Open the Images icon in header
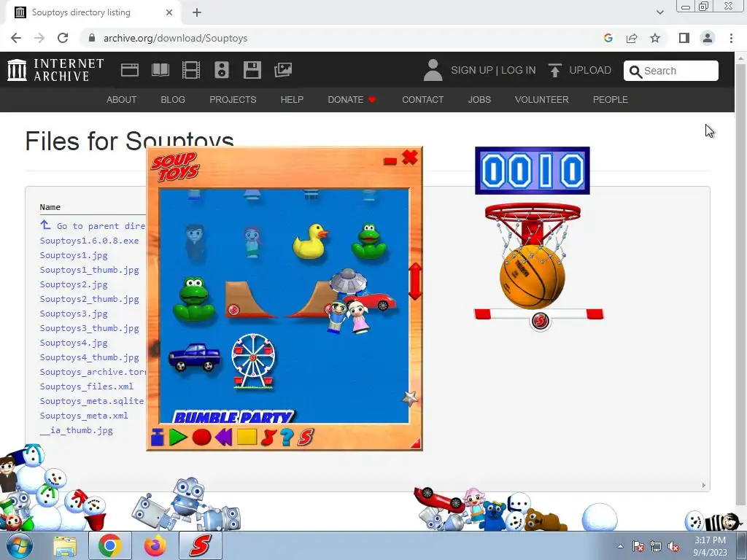Image resolution: width=747 pixels, height=560 pixels. [283, 70]
